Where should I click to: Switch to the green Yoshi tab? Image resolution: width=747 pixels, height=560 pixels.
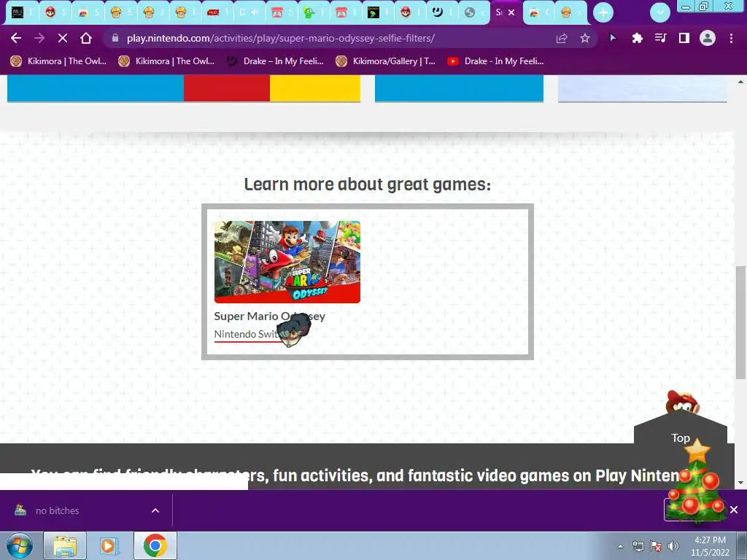pyautogui.click(x=314, y=12)
